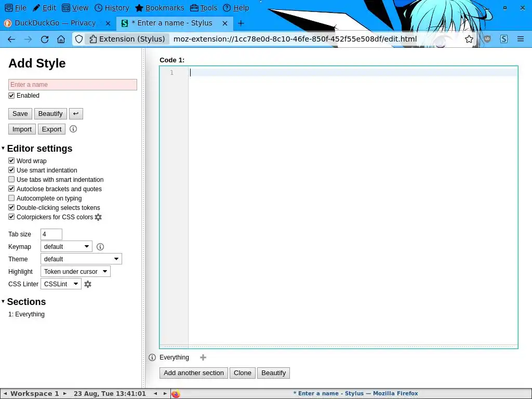Image resolution: width=532 pixels, height=399 pixels.
Task: Open the Highlight dropdown
Action: (x=75, y=271)
